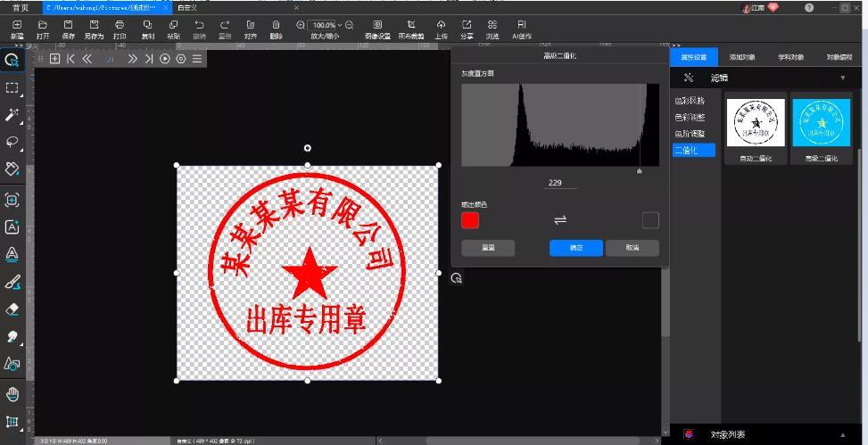Select the 色彩调整 color adjustment category
This screenshot has width=868, height=445.
pos(690,118)
